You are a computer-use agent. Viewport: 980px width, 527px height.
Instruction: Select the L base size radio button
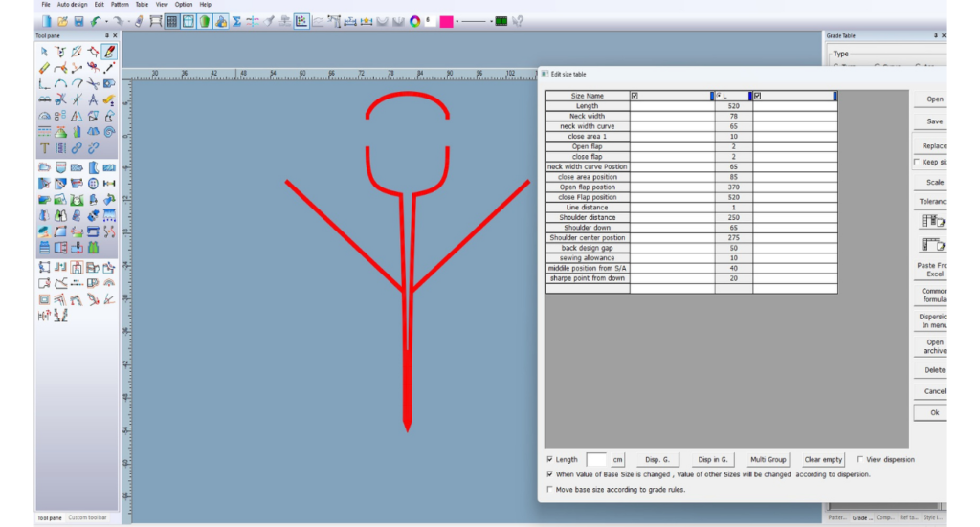719,96
